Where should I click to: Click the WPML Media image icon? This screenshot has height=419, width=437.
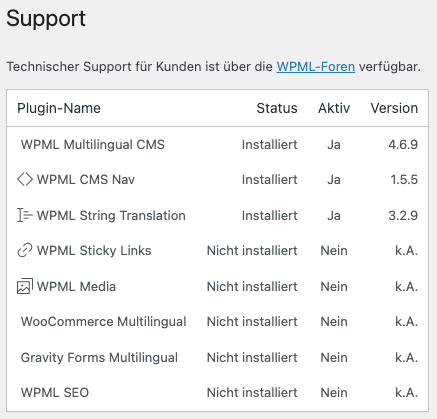(25, 286)
